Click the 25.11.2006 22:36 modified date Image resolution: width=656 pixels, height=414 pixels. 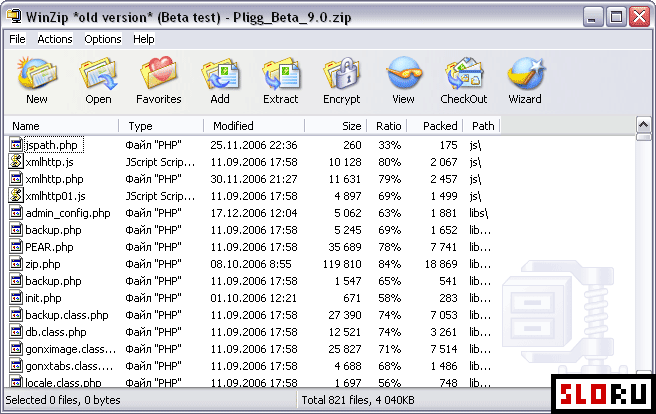(x=254, y=145)
